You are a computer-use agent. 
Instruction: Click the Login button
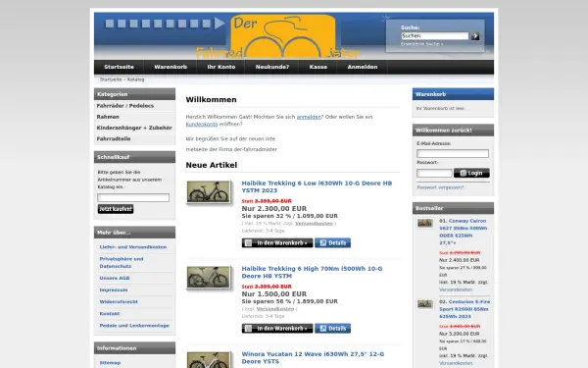tap(471, 173)
